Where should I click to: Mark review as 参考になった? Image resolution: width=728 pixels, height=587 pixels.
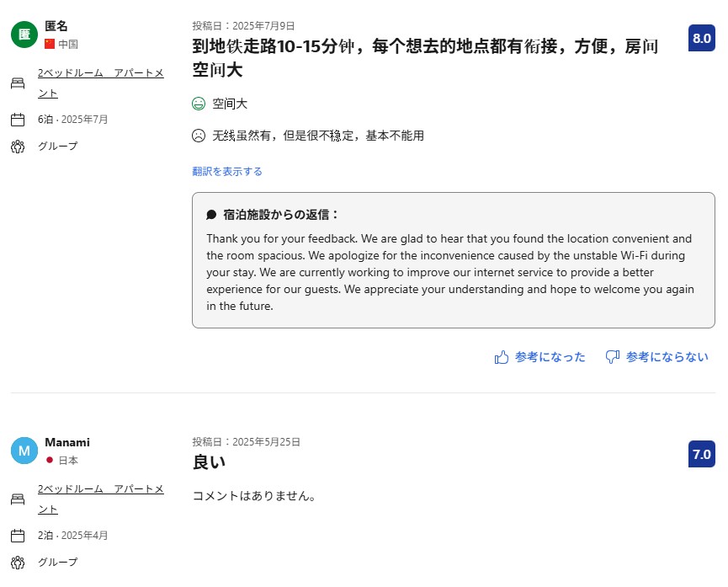coord(550,357)
